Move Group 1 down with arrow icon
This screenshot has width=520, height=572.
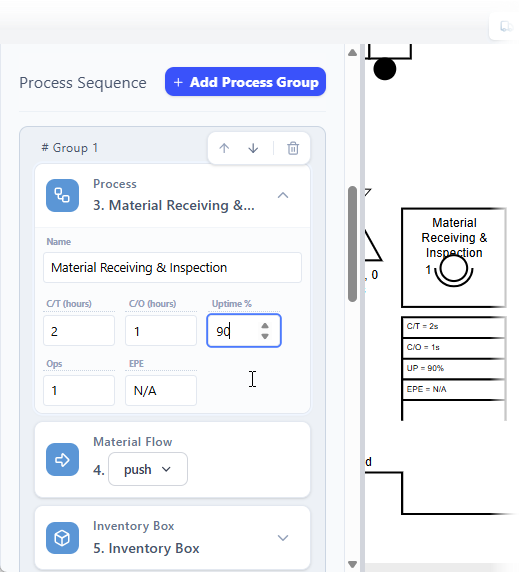point(253,148)
